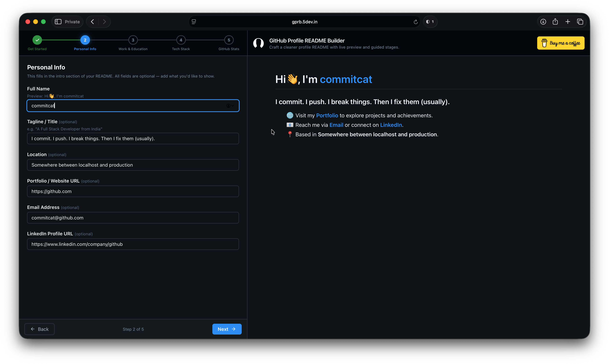Image resolution: width=609 pixels, height=364 pixels.
Task: Click Buy me a coffee
Action: coord(561,43)
